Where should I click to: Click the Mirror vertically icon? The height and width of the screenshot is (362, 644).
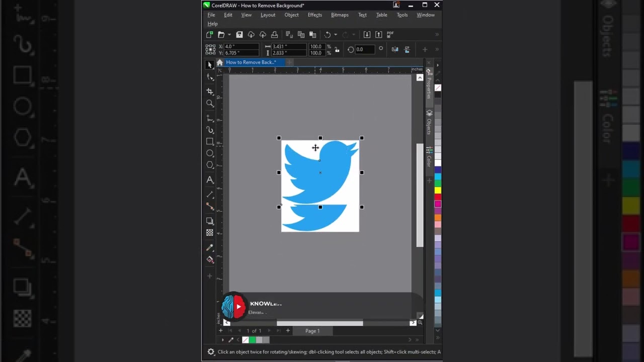407,49
